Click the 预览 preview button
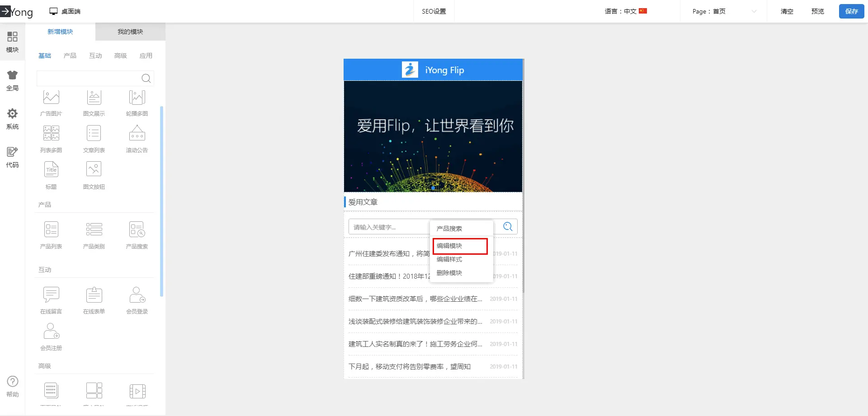868x416 pixels. pos(817,11)
